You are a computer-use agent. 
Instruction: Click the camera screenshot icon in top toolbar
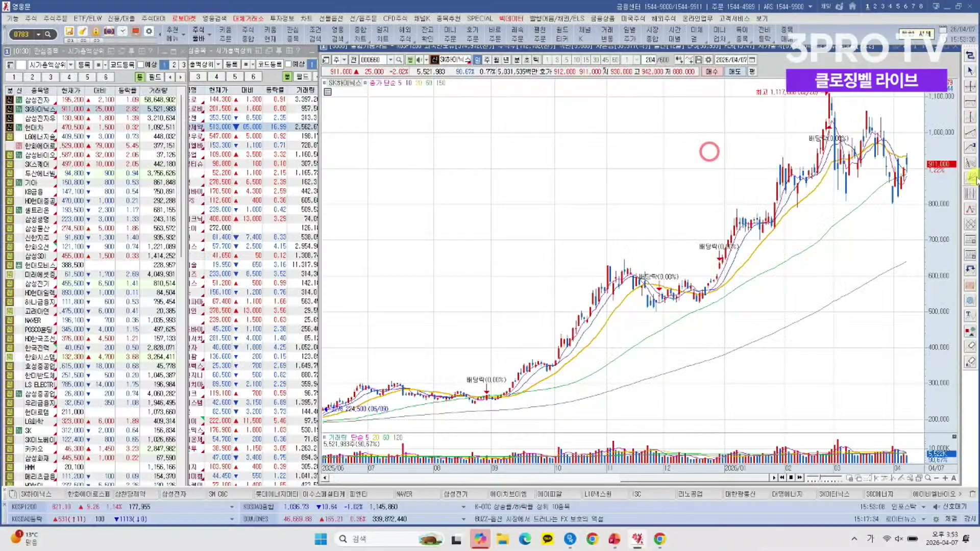109,32
